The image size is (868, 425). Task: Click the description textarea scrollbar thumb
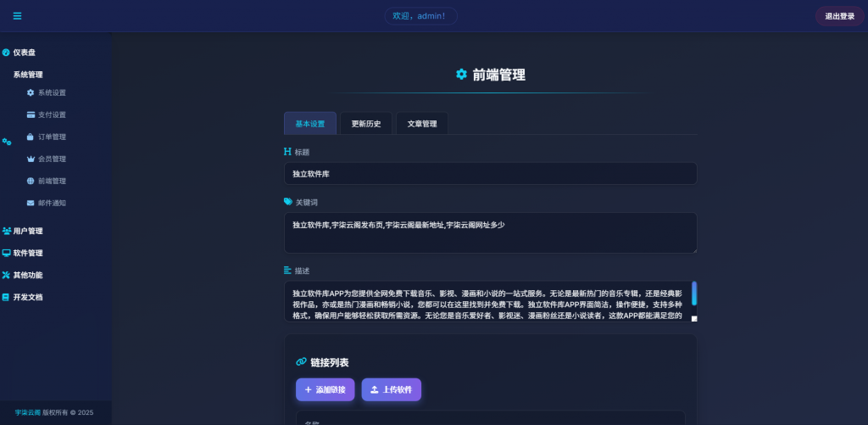pos(694,294)
